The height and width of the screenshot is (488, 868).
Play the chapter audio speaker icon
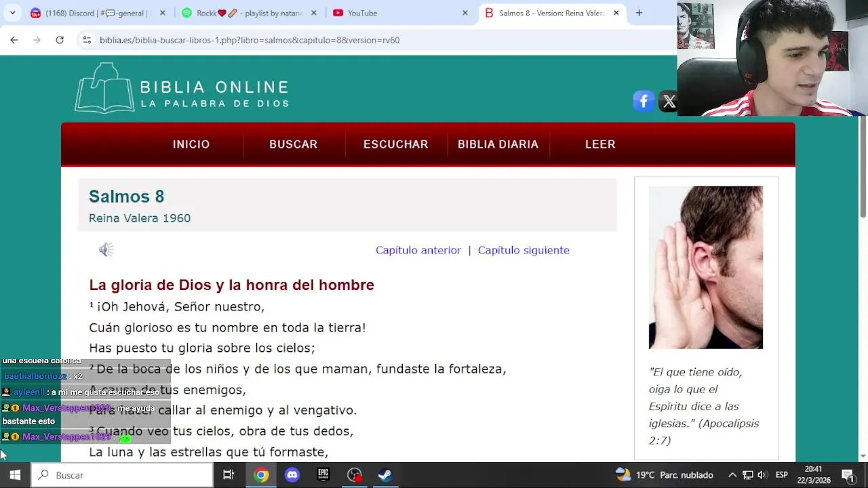tap(106, 250)
